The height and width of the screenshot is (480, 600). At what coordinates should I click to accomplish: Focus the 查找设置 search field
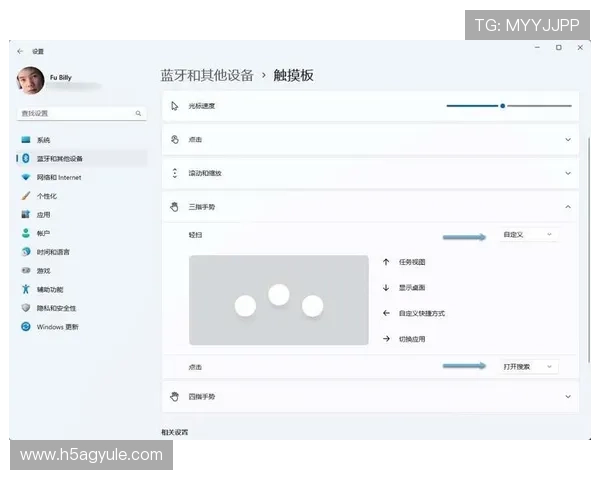82,113
